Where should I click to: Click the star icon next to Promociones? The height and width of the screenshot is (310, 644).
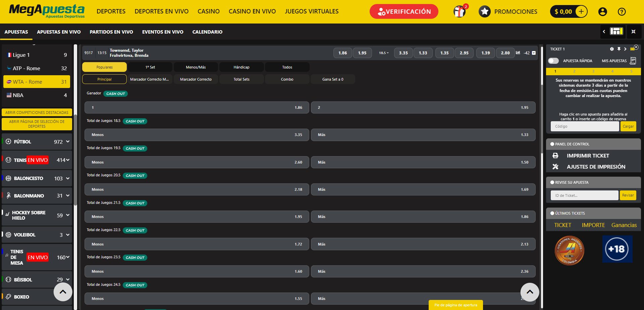click(x=484, y=12)
